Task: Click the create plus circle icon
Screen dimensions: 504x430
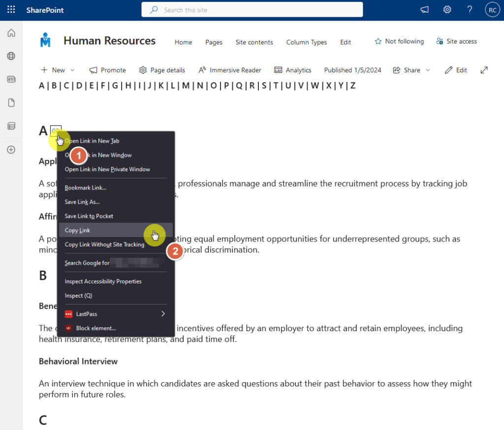Action: tap(11, 150)
